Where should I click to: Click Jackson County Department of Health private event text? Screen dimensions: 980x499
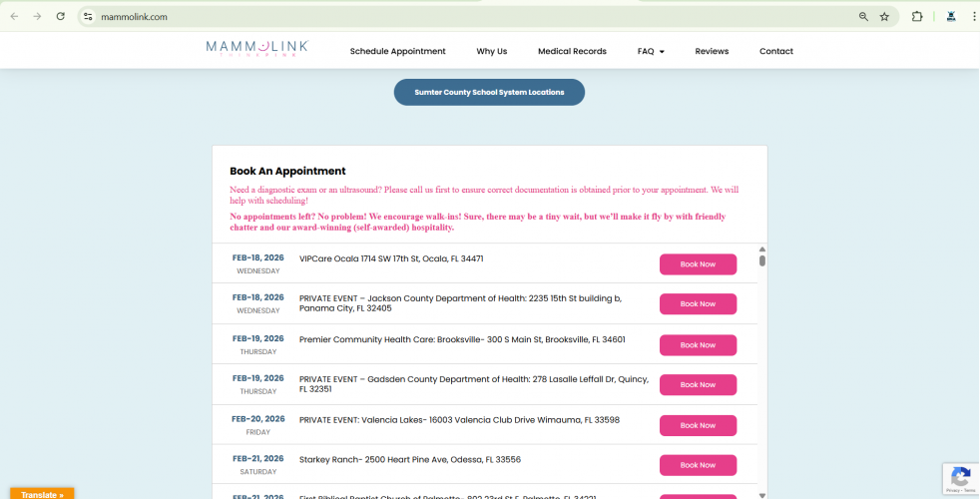click(461, 303)
